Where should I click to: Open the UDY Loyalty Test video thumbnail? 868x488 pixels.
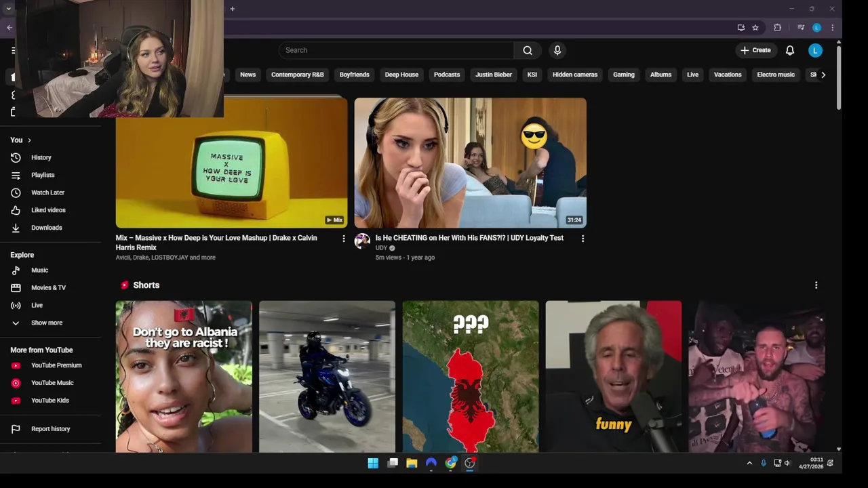coord(471,163)
